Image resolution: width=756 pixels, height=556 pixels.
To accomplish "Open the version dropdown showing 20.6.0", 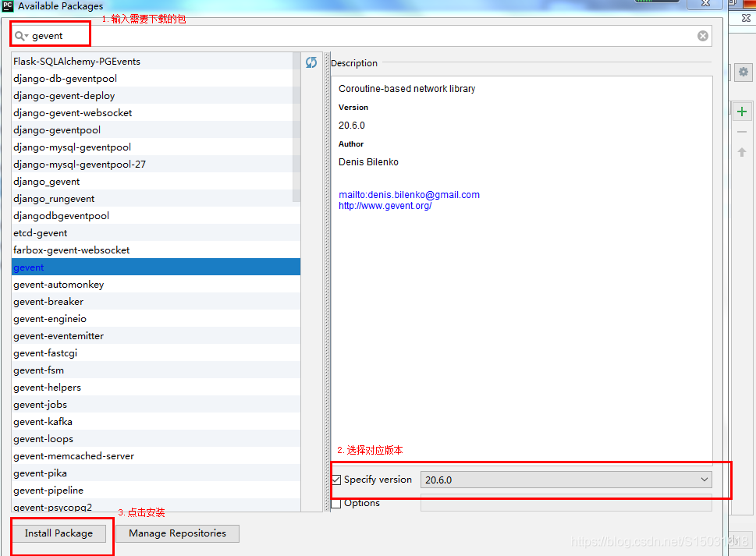I will [x=703, y=480].
